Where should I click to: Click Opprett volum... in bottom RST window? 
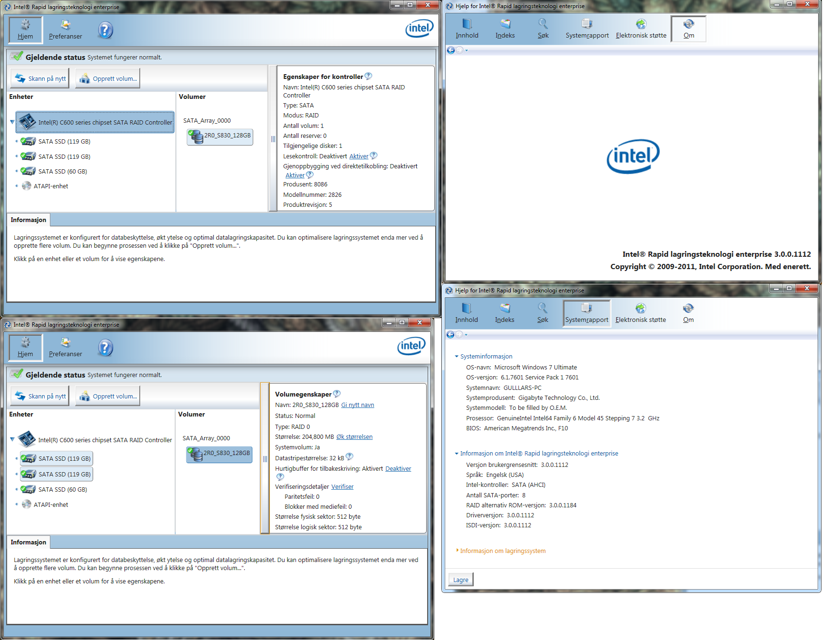pos(108,396)
